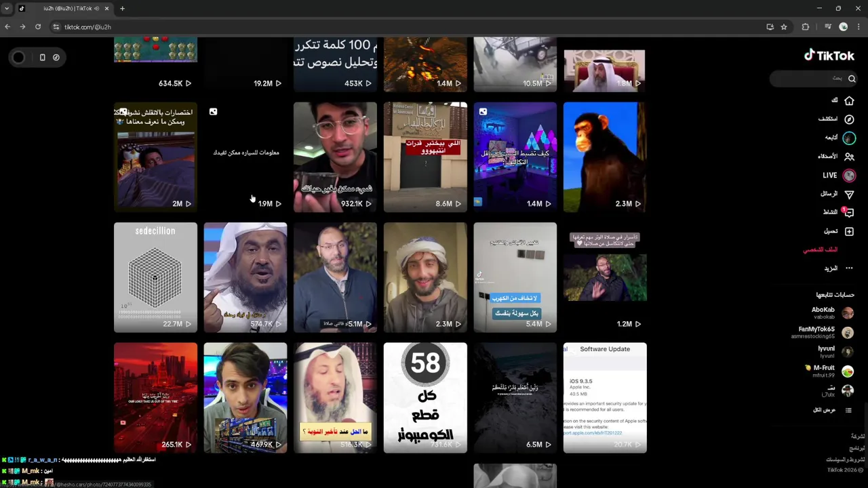
Task: Open the Software Update iOS 9.3.5 video
Action: click(605, 398)
